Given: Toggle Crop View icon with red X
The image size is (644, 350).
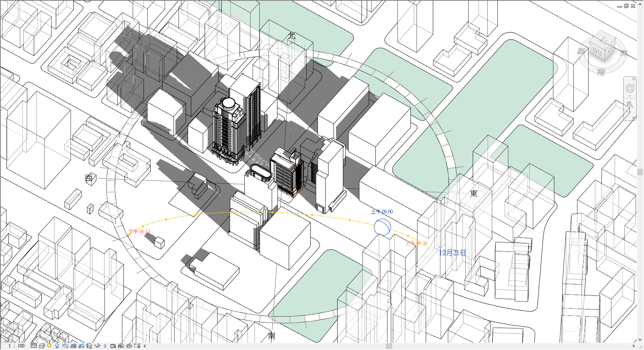Looking at the screenshot, I should [73, 346].
